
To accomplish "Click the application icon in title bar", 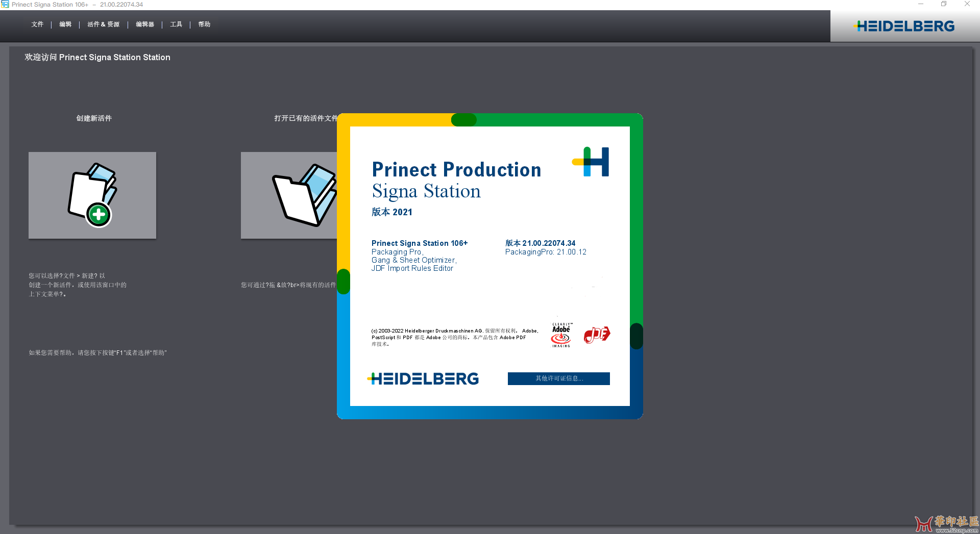I will (x=5, y=5).
